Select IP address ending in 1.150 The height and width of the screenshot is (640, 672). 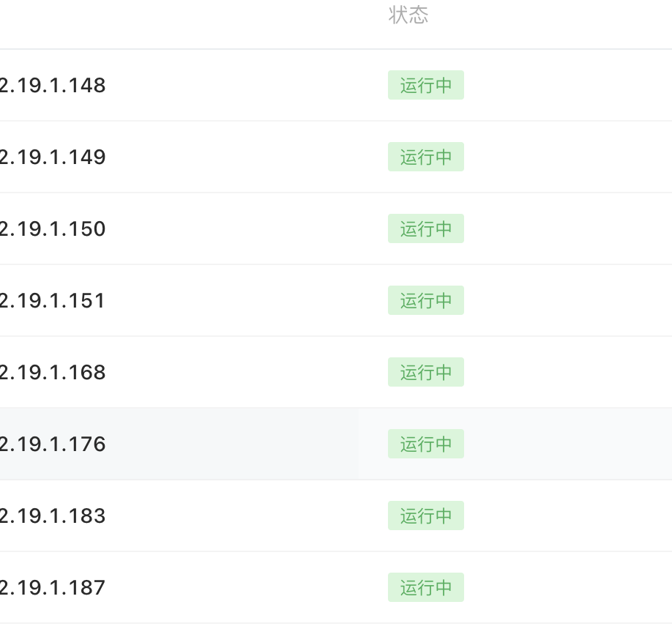tap(53, 229)
